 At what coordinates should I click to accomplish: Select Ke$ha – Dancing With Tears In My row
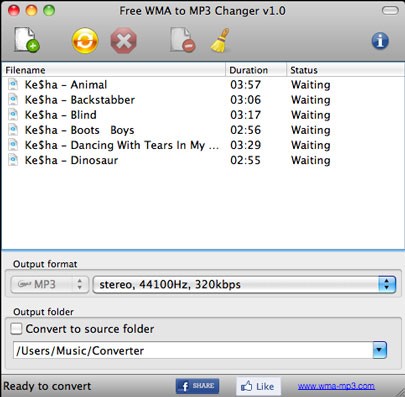(x=203, y=145)
